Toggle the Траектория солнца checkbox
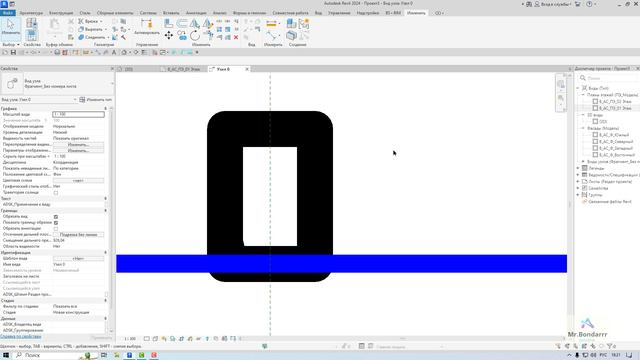This screenshot has width=640, height=360. 56,193
